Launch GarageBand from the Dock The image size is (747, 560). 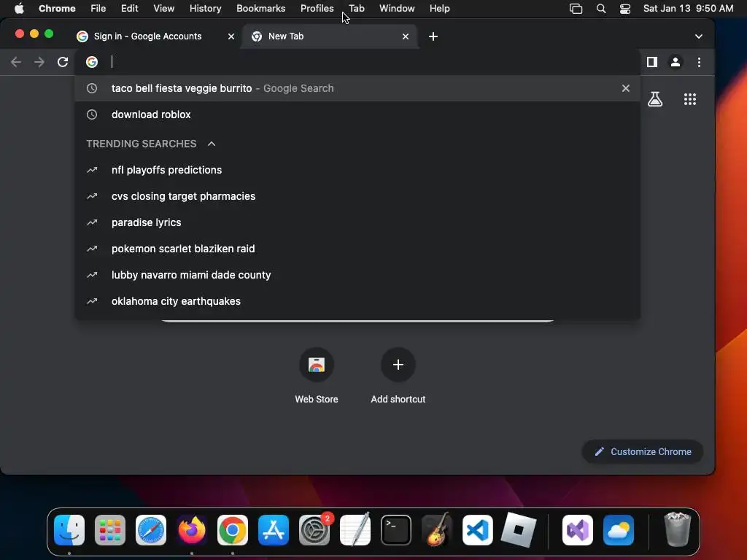[437, 530]
